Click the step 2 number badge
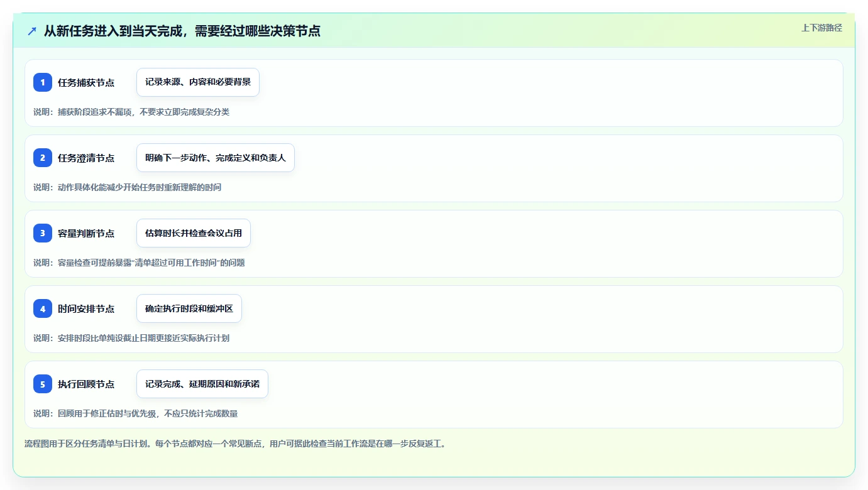The height and width of the screenshot is (490, 868). click(x=43, y=158)
